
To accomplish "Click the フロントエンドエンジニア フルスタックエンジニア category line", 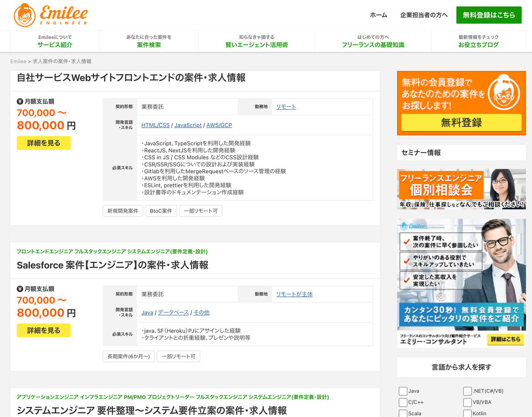I will coord(112,252).
